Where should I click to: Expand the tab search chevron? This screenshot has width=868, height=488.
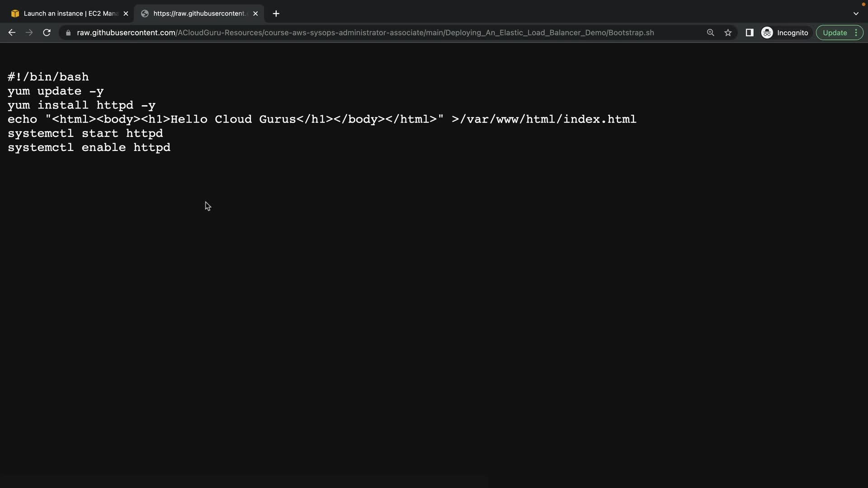856,14
